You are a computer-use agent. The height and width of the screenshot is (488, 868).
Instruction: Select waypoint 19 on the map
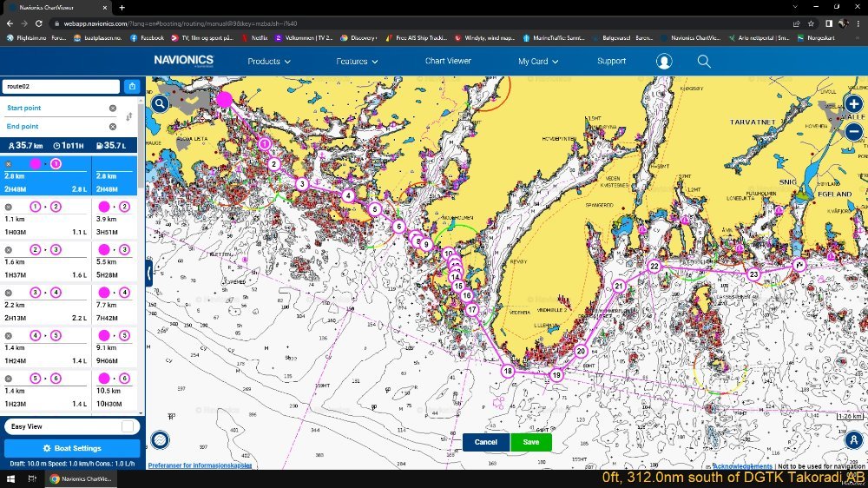coord(556,375)
